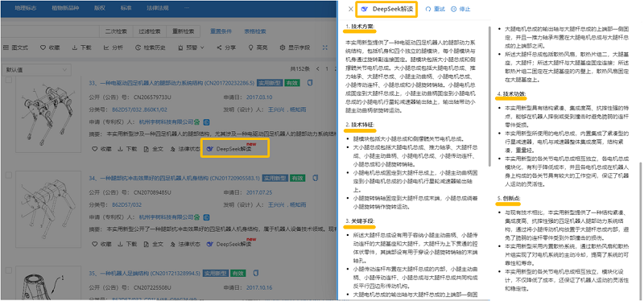Image resolution: width=644 pixels, height=301 pixels.
Task: Open the 版权 tab in the top navigation
Action: tap(99, 8)
